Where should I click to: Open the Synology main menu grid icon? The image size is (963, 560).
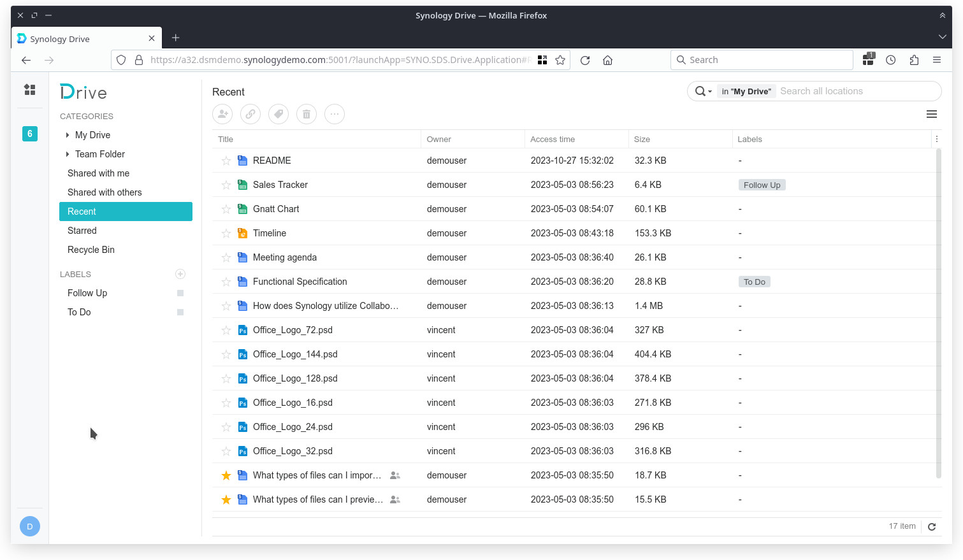[x=29, y=90]
